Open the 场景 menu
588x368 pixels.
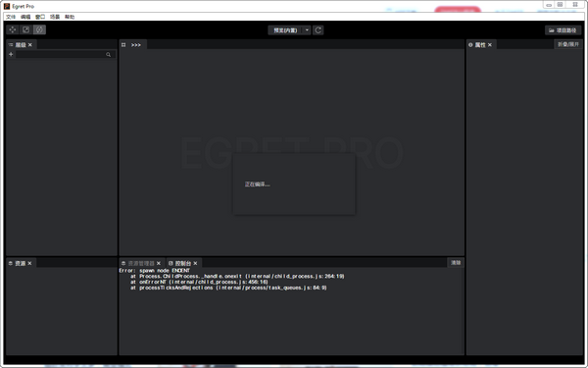click(55, 17)
